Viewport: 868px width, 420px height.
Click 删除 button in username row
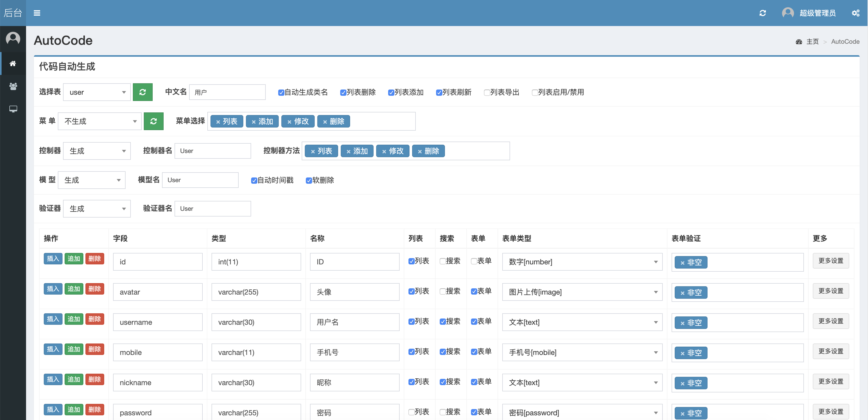pyautogui.click(x=95, y=319)
